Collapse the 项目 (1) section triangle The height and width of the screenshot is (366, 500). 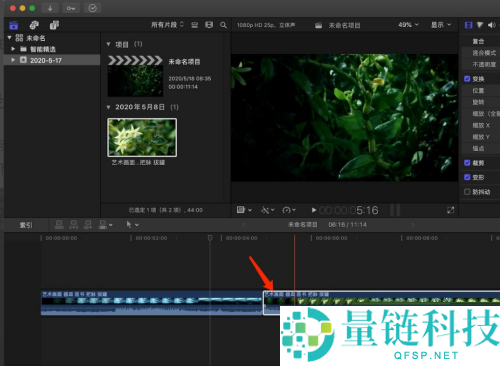108,44
